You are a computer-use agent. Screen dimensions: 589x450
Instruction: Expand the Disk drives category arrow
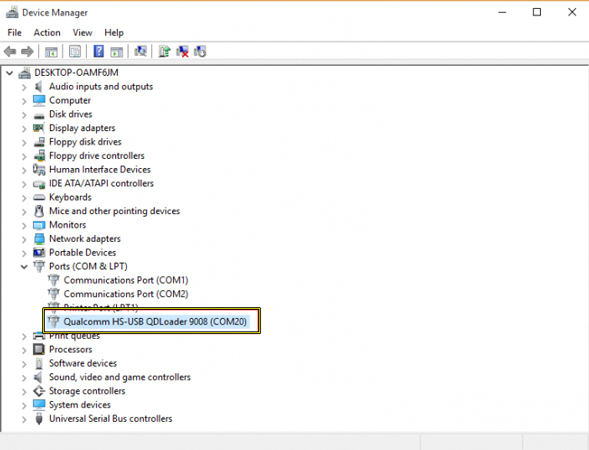[x=24, y=115]
